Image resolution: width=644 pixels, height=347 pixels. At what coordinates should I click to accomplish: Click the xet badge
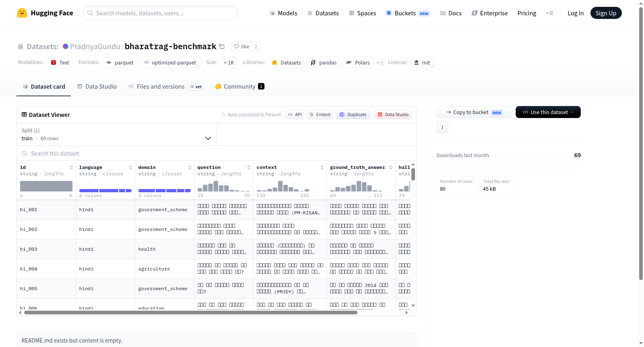pos(196,87)
